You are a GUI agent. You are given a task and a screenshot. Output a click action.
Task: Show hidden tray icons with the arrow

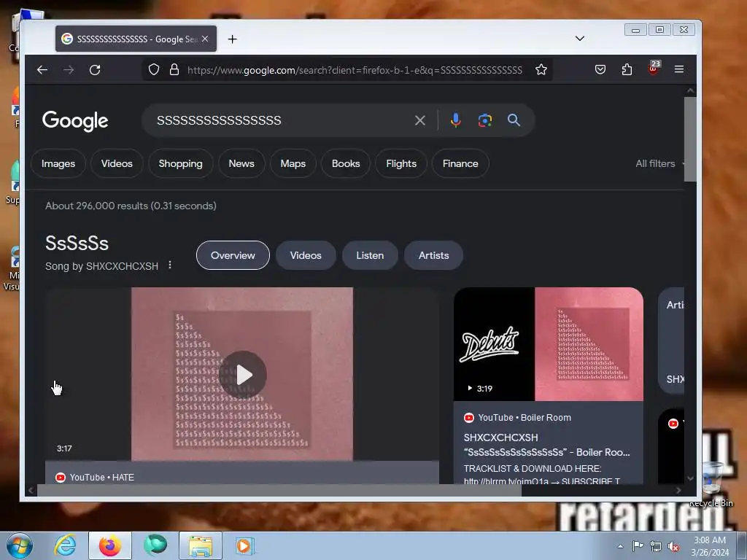pos(620,546)
